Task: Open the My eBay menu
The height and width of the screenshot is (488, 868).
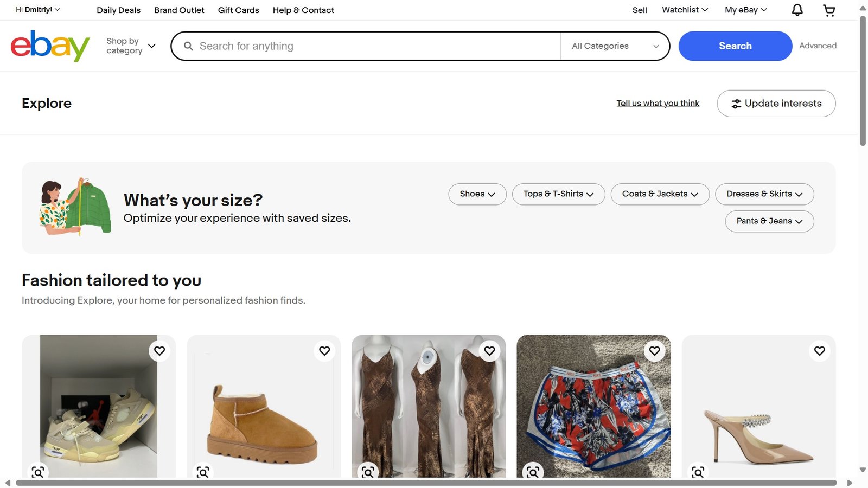Action: [745, 10]
